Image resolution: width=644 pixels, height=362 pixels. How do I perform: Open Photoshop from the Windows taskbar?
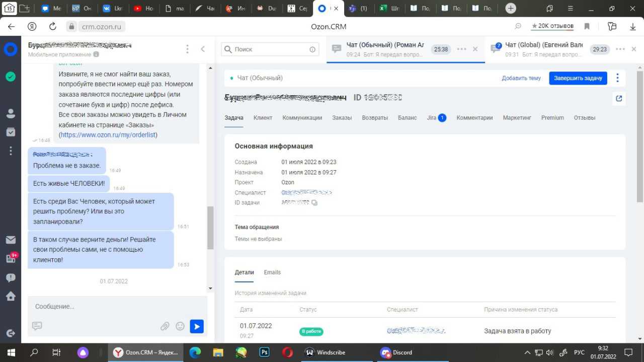(264, 352)
